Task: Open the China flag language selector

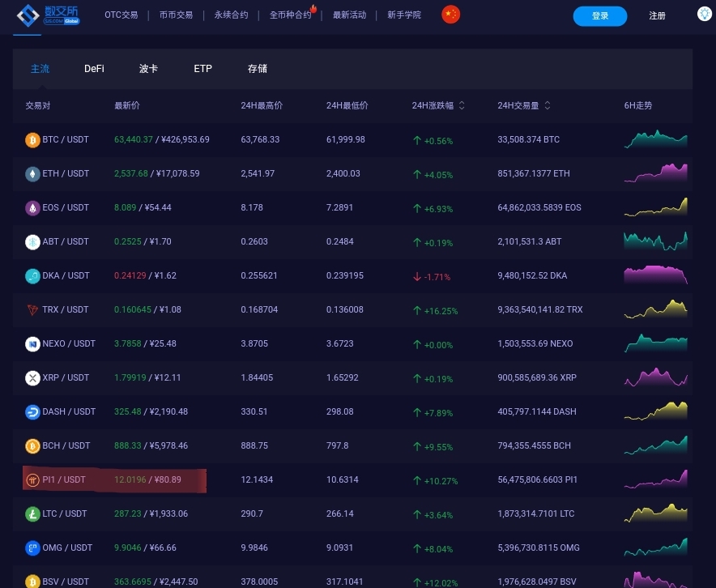Action: pyautogui.click(x=450, y=15)
